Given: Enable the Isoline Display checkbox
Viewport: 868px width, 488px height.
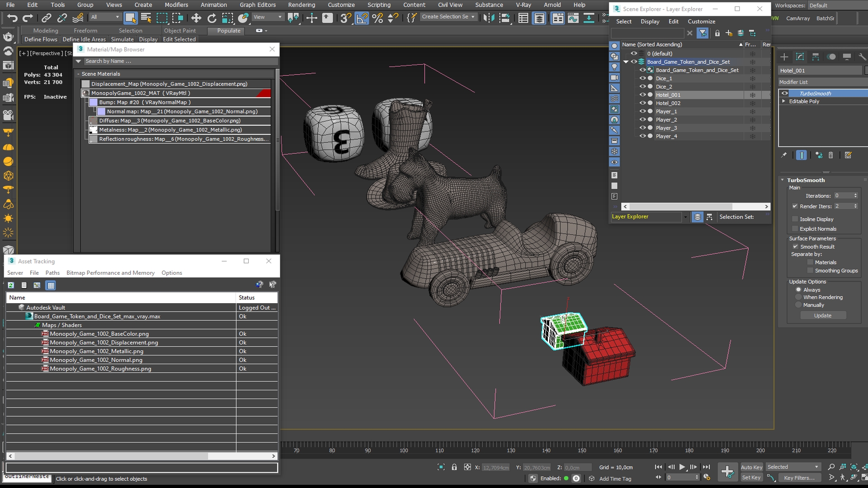Looking at the screenshot, I should click(795, 219).
